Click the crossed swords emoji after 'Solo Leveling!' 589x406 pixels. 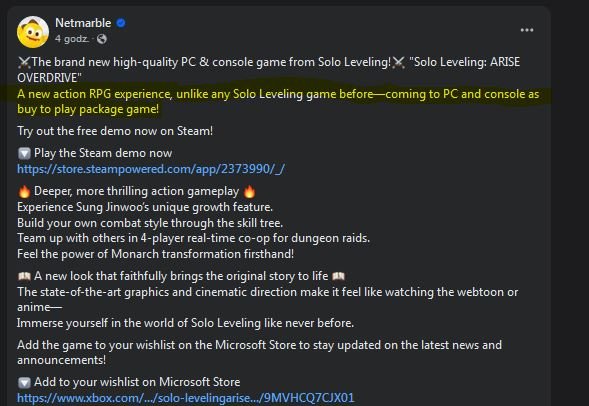coord(399,62)
